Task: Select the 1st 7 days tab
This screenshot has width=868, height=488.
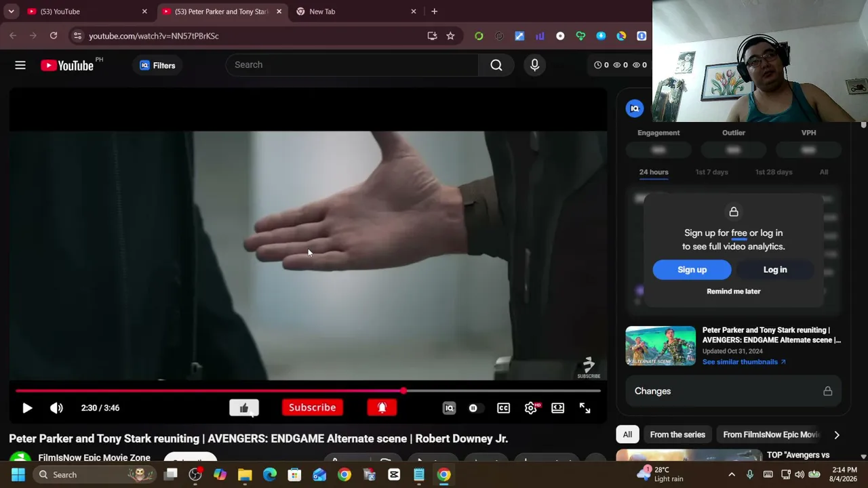Action: [711, 172]
